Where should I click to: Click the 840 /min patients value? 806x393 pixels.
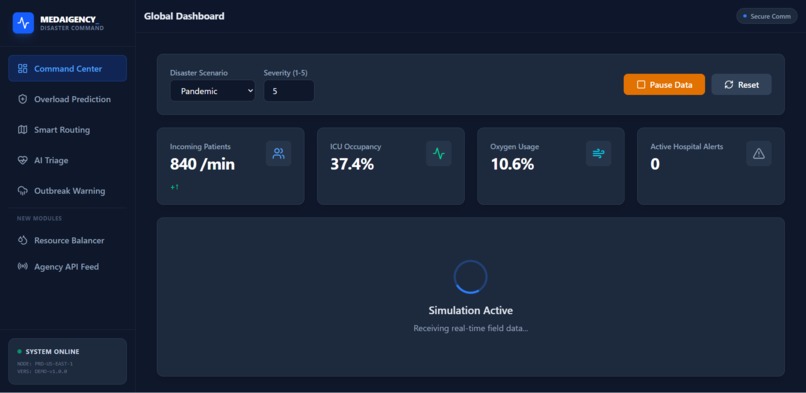click(203, 164)
